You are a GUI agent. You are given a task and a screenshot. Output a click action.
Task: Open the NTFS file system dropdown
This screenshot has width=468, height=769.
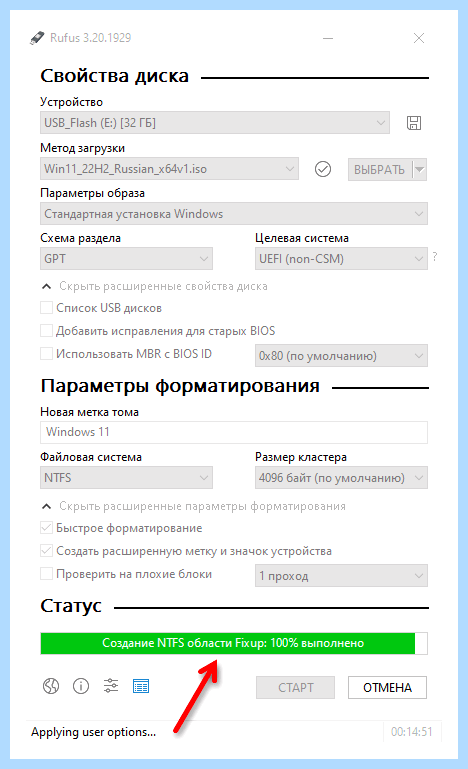(x=126, y=478)
